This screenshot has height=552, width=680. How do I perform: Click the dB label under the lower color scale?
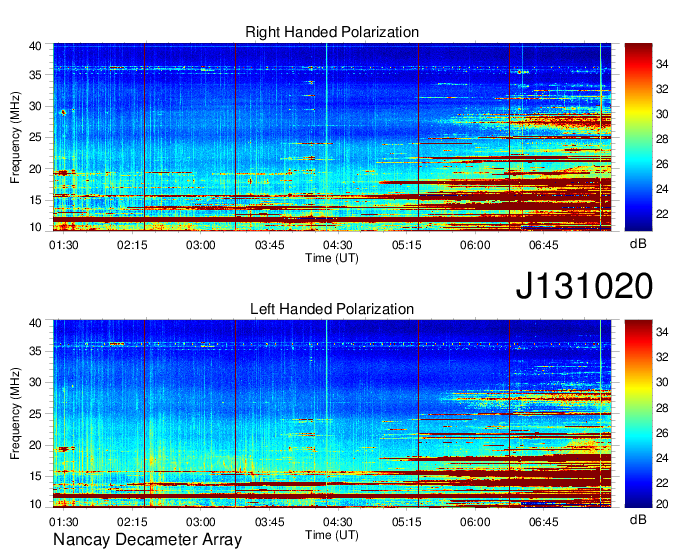pyautogui.click(x=638, y=519)
